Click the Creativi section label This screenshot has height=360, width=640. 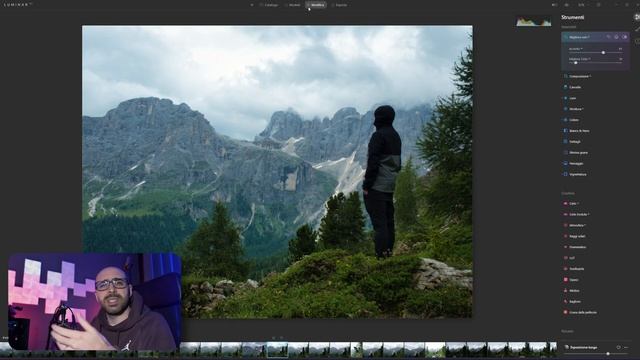click(x=568, y=193)
